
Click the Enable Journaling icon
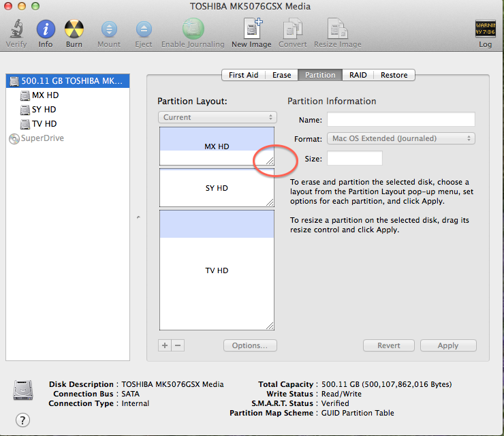click(x=193, y=29)
